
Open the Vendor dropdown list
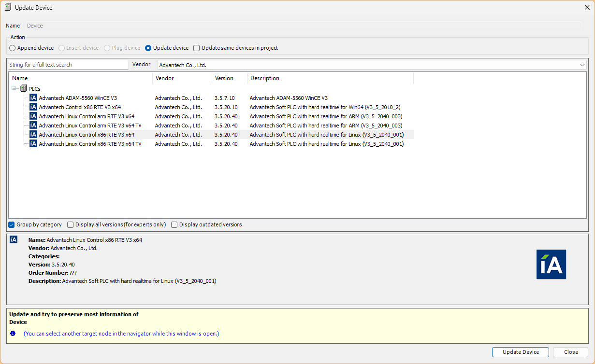(x=582, y=65)
